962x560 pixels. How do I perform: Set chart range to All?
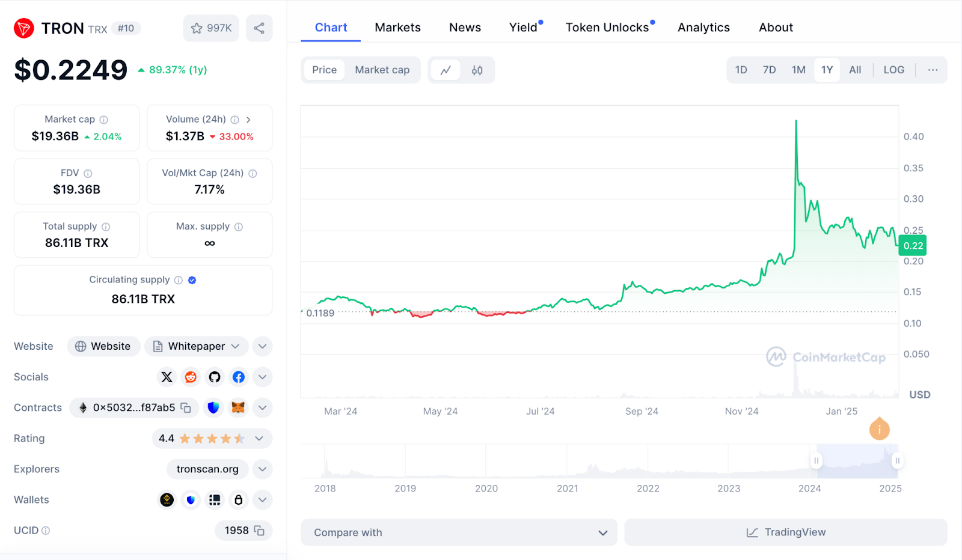855,70
